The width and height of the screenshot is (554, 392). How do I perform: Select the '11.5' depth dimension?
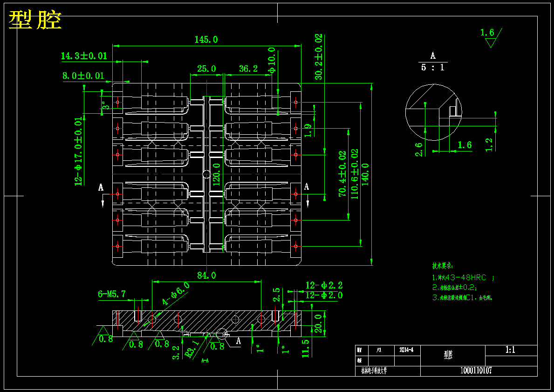pyautogui.click(x=306, y=349)
